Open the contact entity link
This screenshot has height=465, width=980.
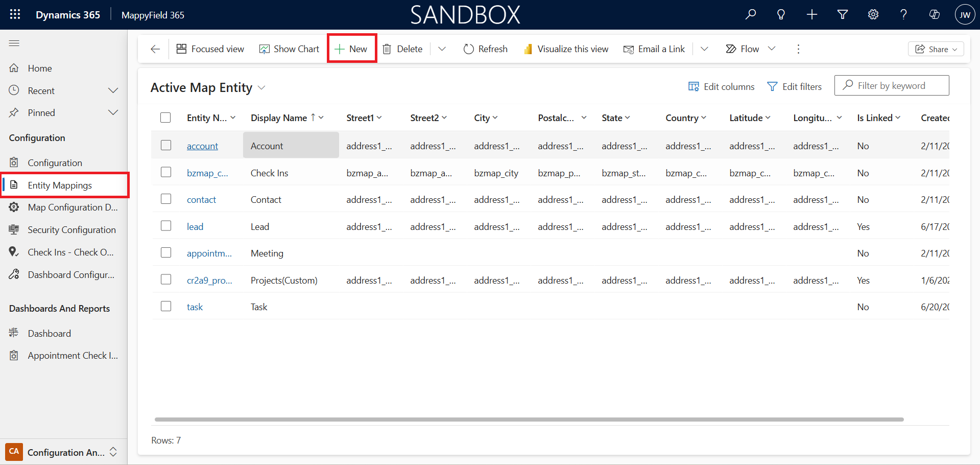[201, 200]
